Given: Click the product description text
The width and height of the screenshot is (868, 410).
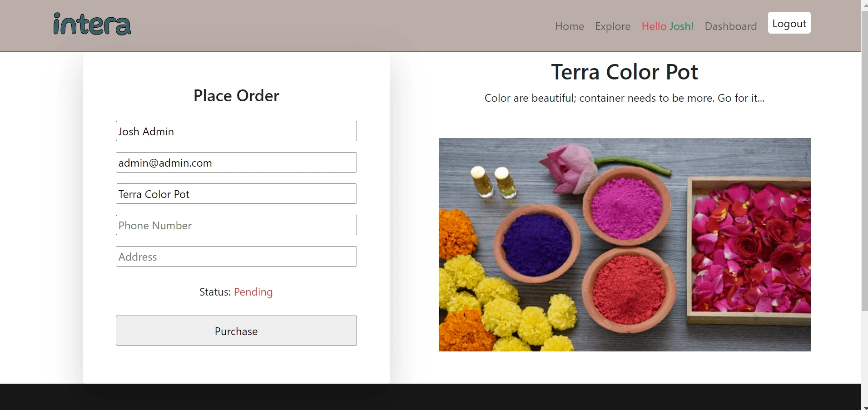Looking at the screenshot, I should pos(624,98).
